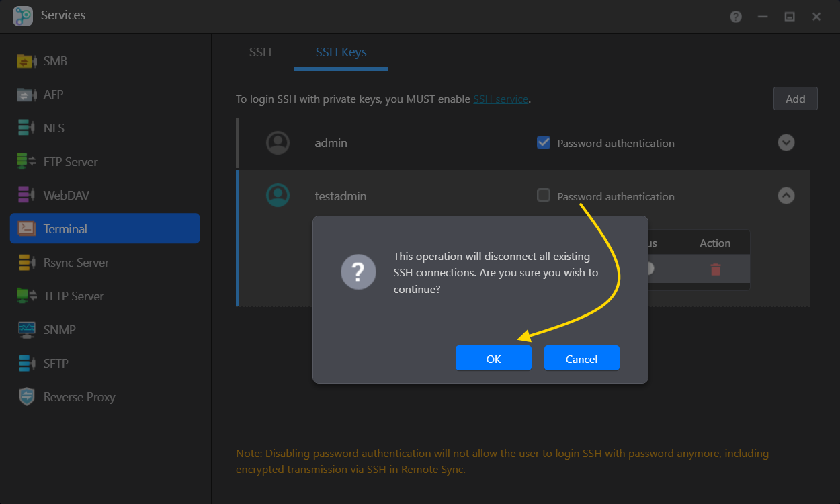The height and width of the screenshot is (504, 840).
Task: Click the NFS icon in sidebar
Action: click(26, 128)
